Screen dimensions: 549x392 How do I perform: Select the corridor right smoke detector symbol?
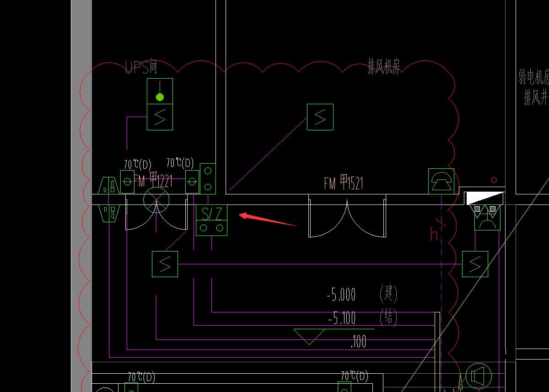[475, 264]
